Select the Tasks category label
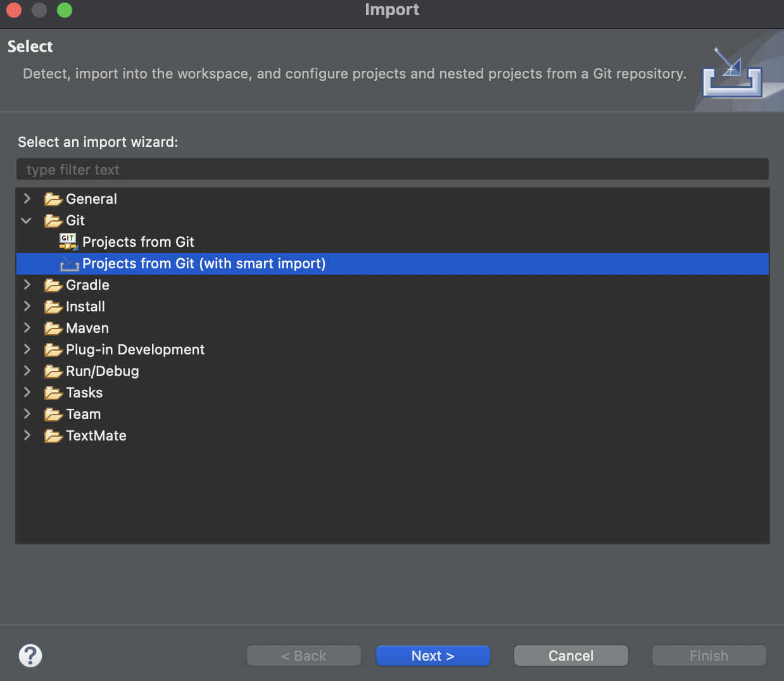 84,392
